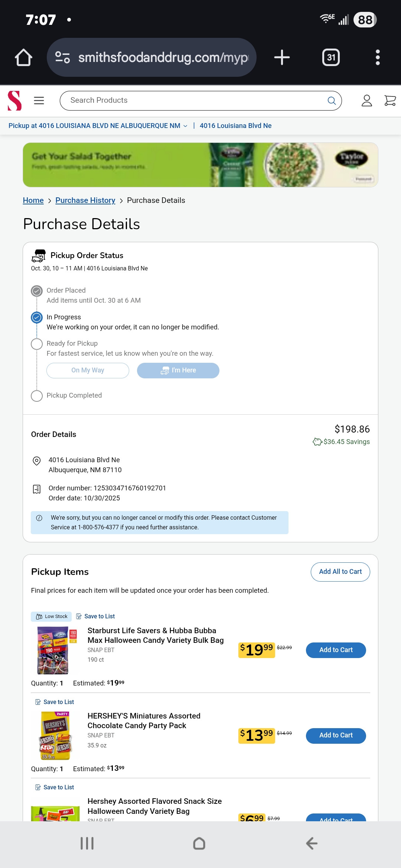
Task: Go to Purchase History breadcrumb
Action: pyautogui.click(x=85, y=200)
